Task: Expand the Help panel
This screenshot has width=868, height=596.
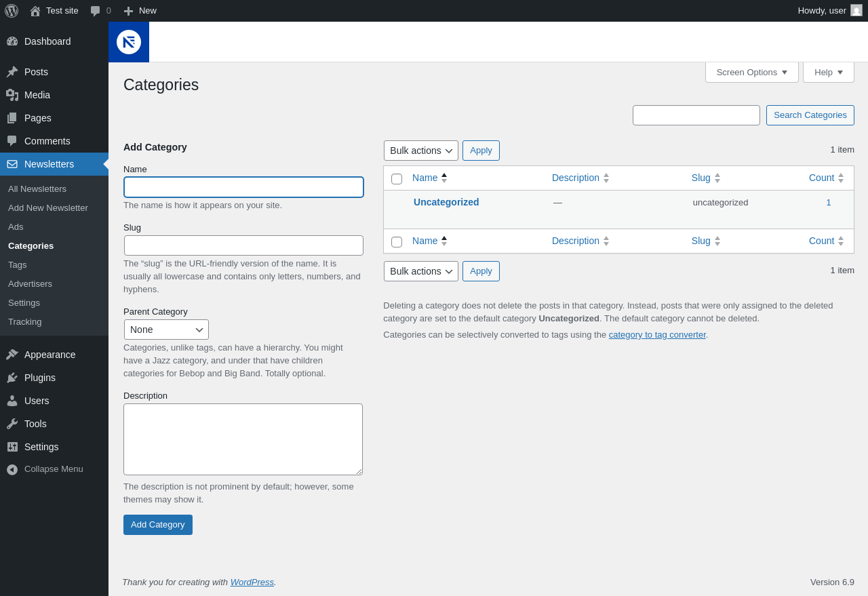Action: (x=829, y=73)
